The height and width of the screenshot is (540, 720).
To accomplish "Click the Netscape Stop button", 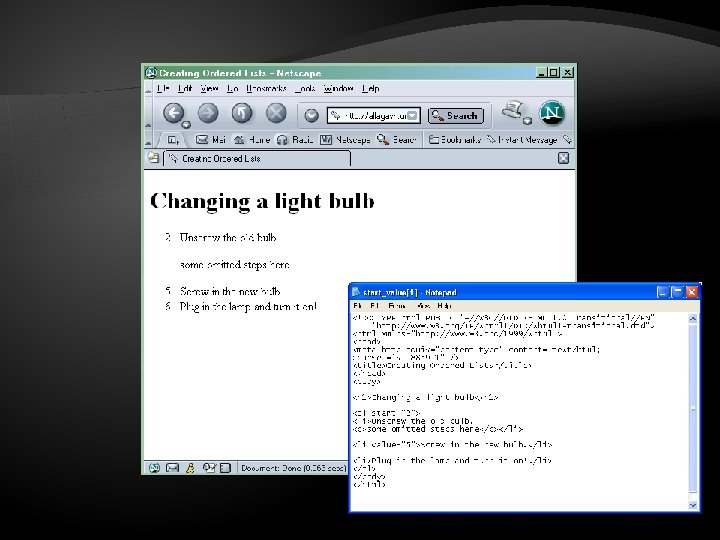I will [276, 112].
